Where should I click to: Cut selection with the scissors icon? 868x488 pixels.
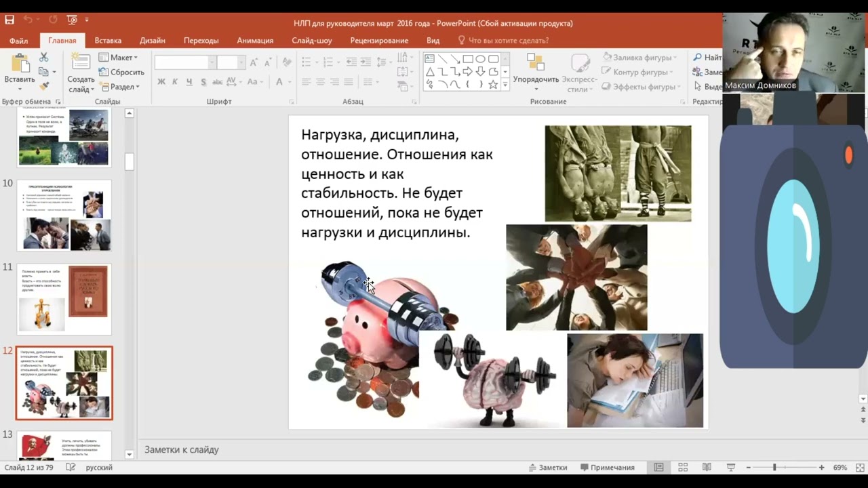(44, 58)
